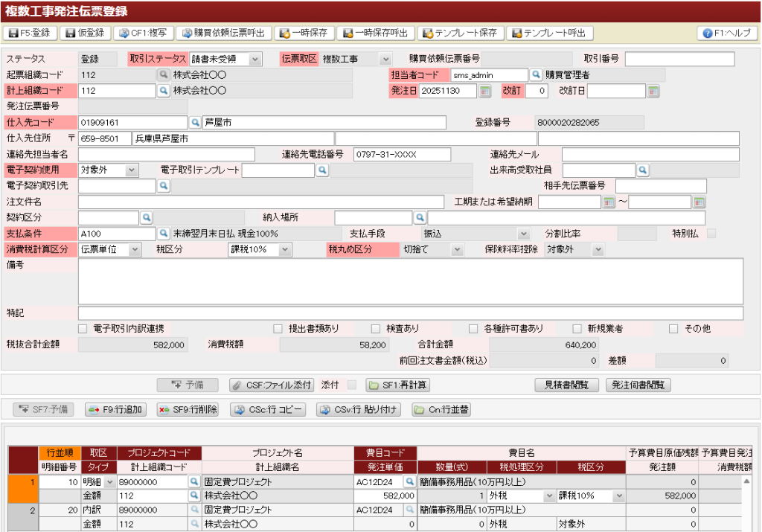
Task: Click CF1:複写 copy button
Action: 143,33
